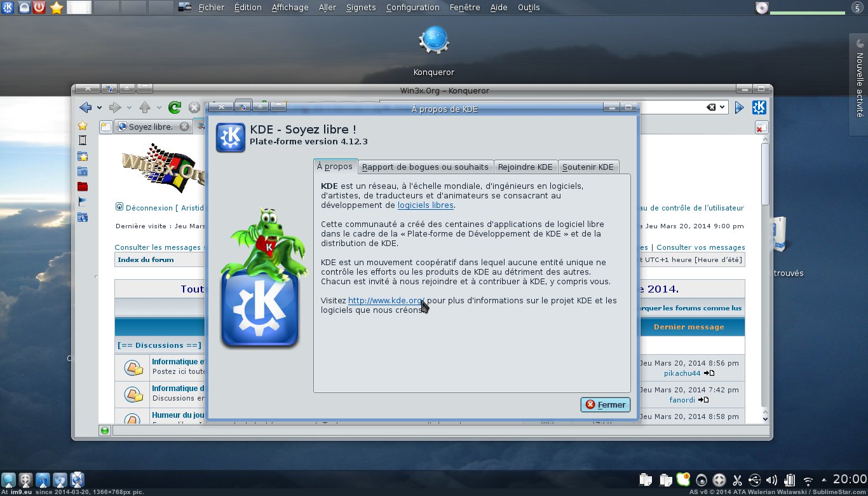Open the Signets menu
This screenshot has height=496, width=868.
[361, 8]
